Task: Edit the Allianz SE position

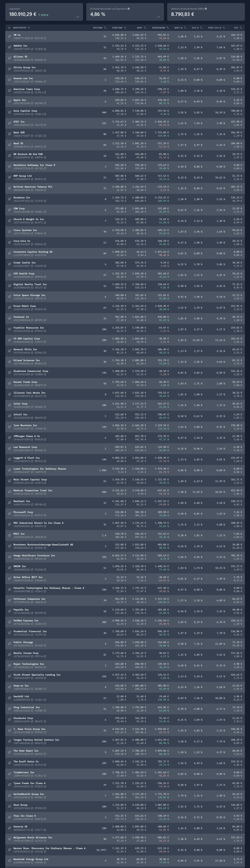Action: [9, 58]
